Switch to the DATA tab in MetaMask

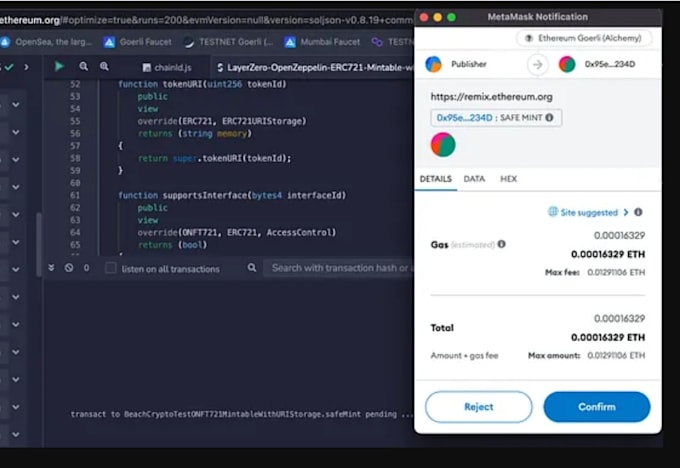[x=474, y=179]
